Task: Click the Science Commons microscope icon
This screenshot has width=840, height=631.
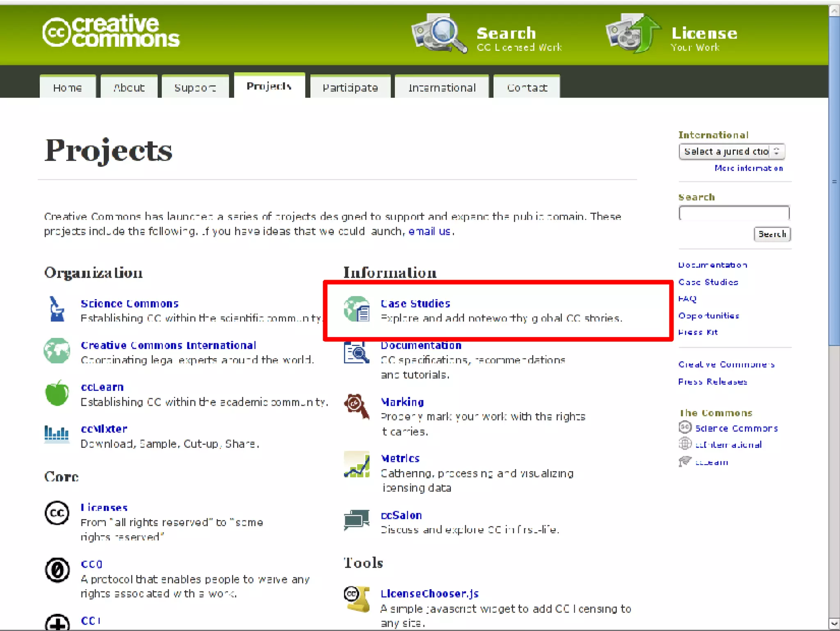Action: point(57,310)
